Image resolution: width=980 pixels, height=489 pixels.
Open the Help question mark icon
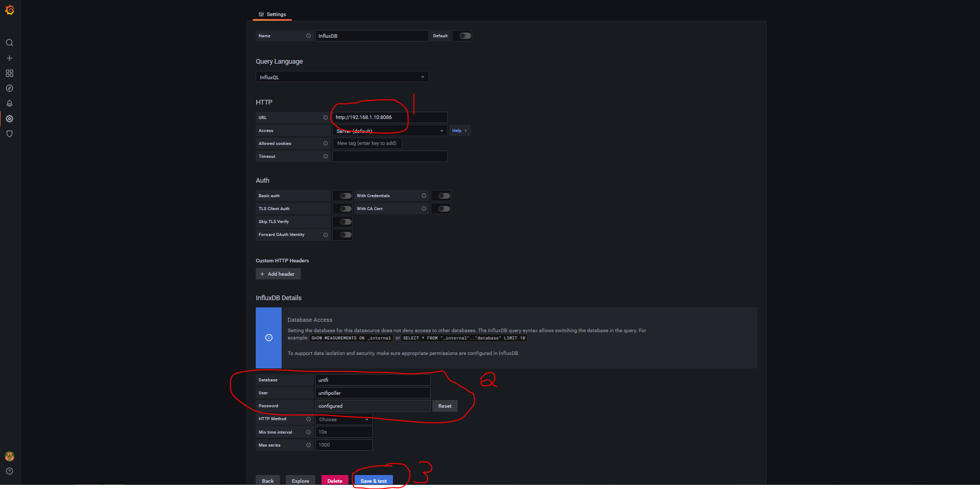pyautogui.click(x=9, y=471)
